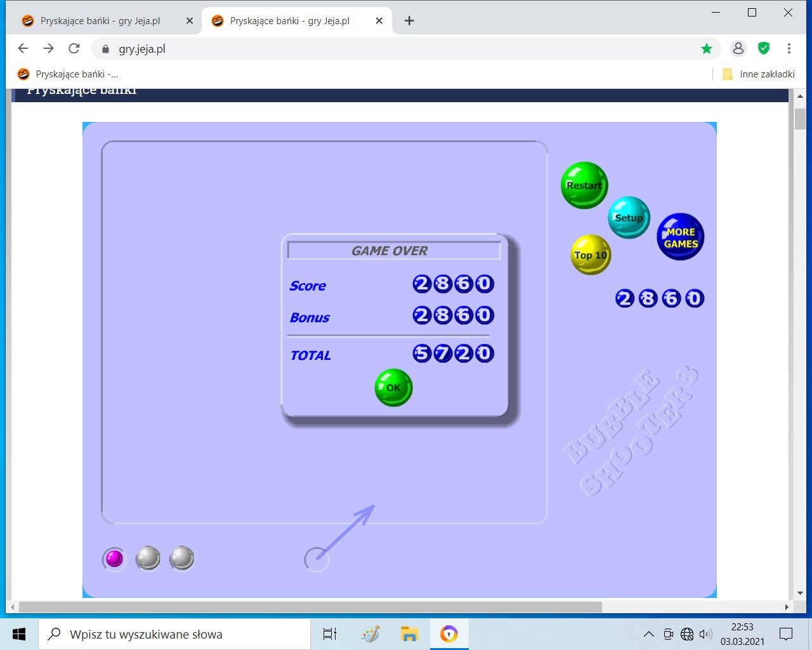Screen dimensions: 812x650
Task: Click the TOTAL score value 5720
Action: (x=454, y=353)
